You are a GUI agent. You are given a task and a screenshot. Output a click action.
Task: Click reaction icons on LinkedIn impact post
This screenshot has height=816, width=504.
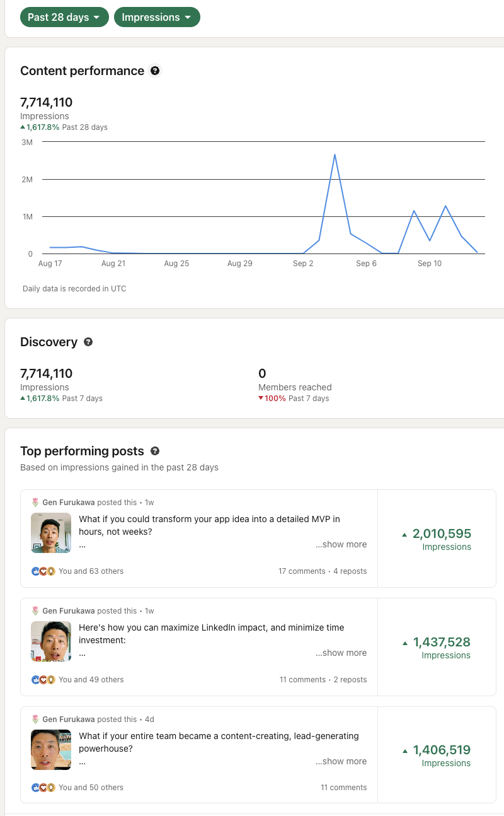pyautogui.click(x=43, y=680)
